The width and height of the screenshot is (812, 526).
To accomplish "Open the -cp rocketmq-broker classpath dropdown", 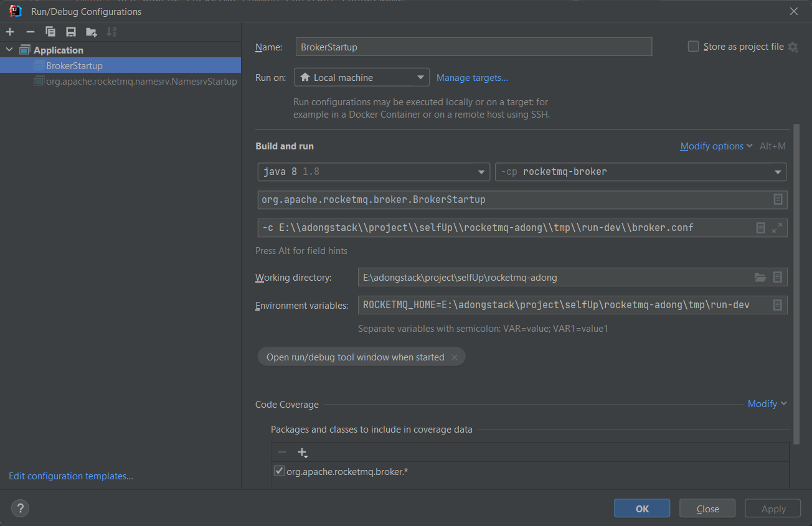I will 641,172.
